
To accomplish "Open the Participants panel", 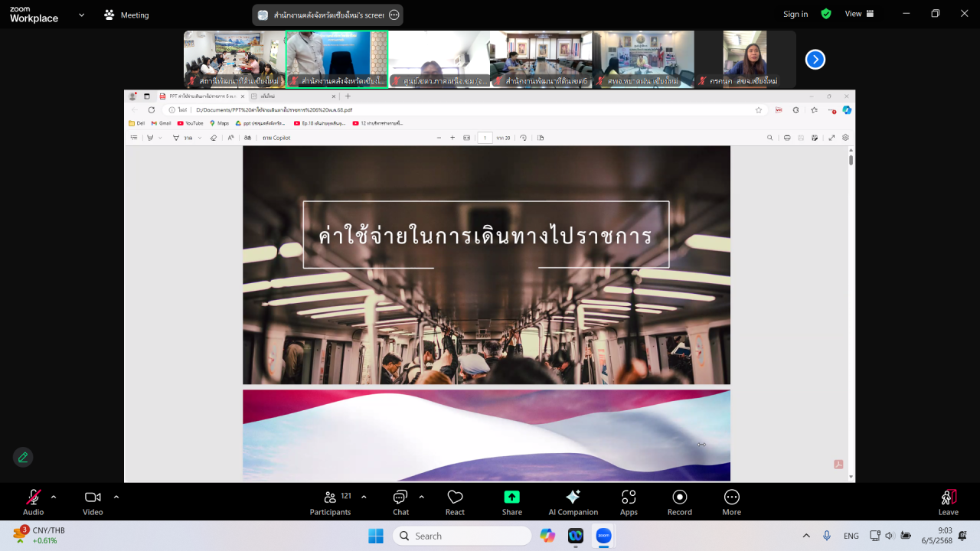I will (330, 502).
